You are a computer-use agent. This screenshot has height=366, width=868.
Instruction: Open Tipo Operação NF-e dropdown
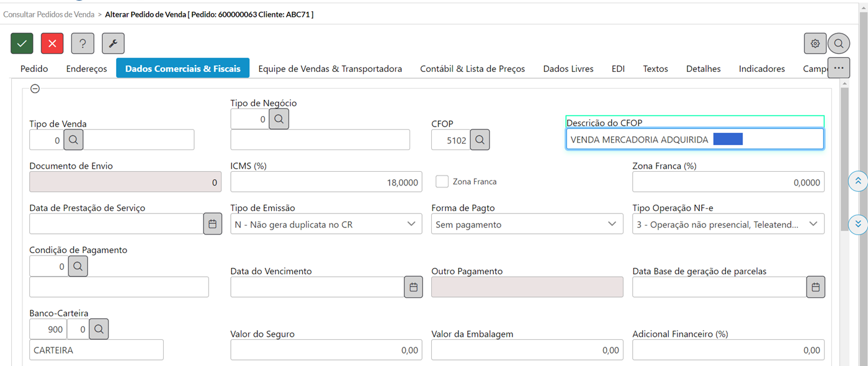[x=728, y=224]
